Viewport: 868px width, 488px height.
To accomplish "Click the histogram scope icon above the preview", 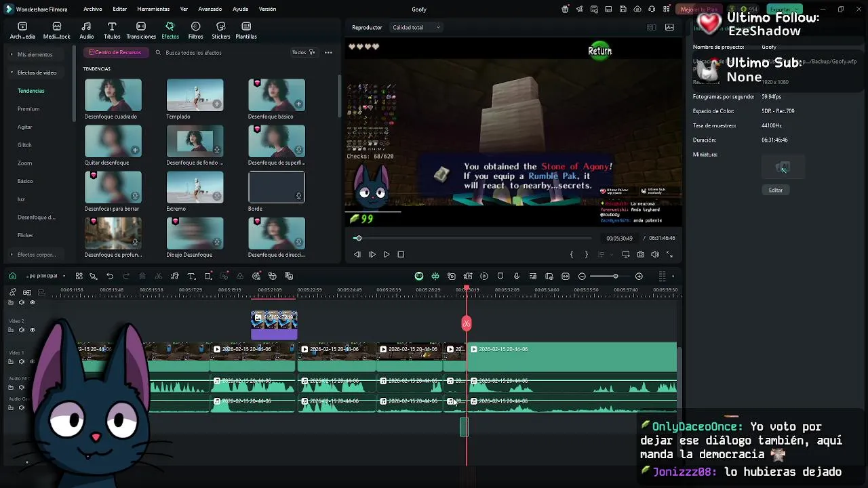I will 669,27.
